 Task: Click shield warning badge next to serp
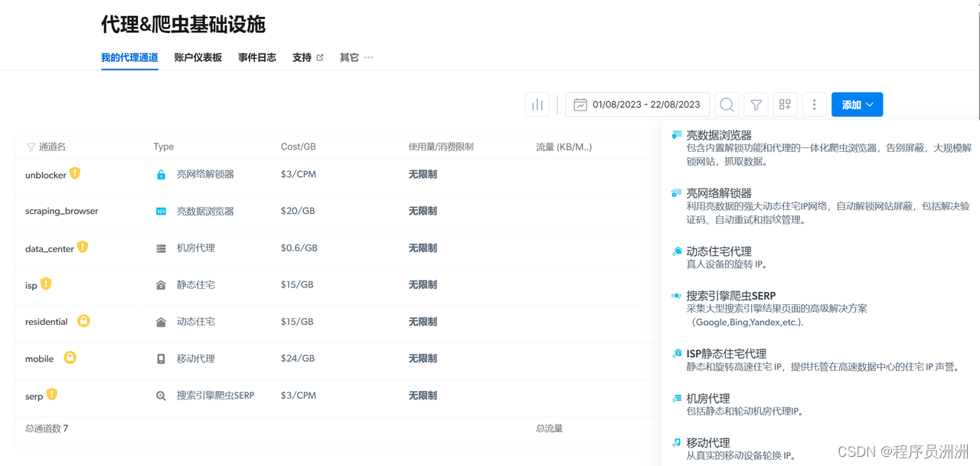pyautogui.click(x=52, y=394)
